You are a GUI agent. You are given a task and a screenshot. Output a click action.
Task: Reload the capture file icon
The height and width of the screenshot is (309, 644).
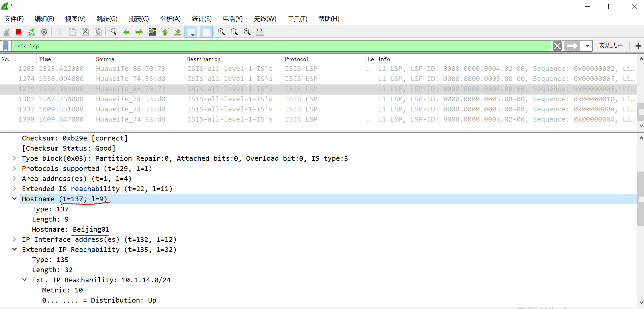[x=98, y=32]
